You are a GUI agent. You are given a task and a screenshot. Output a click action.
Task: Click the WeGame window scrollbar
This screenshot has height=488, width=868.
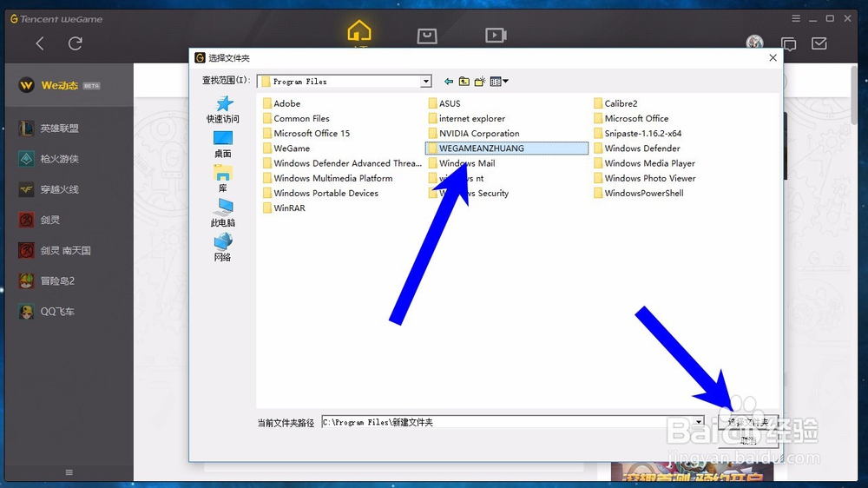click(854, 94)
